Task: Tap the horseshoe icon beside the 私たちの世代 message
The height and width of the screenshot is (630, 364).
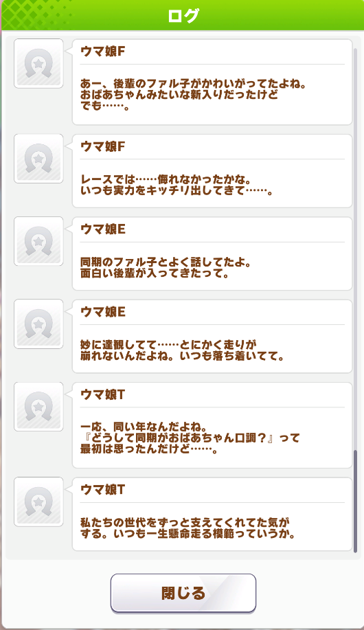Action: [x=38, y=502]
